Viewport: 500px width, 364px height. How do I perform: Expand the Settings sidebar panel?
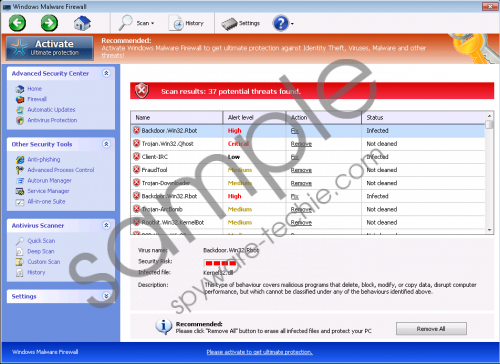(106, 296)
